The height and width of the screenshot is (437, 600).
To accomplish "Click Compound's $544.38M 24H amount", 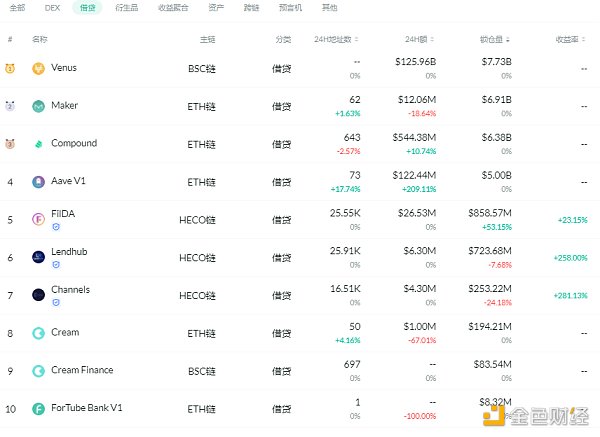I will pos(414,137).
